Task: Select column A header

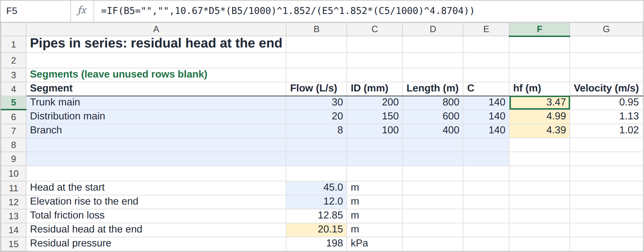Action: pos(156,29)
